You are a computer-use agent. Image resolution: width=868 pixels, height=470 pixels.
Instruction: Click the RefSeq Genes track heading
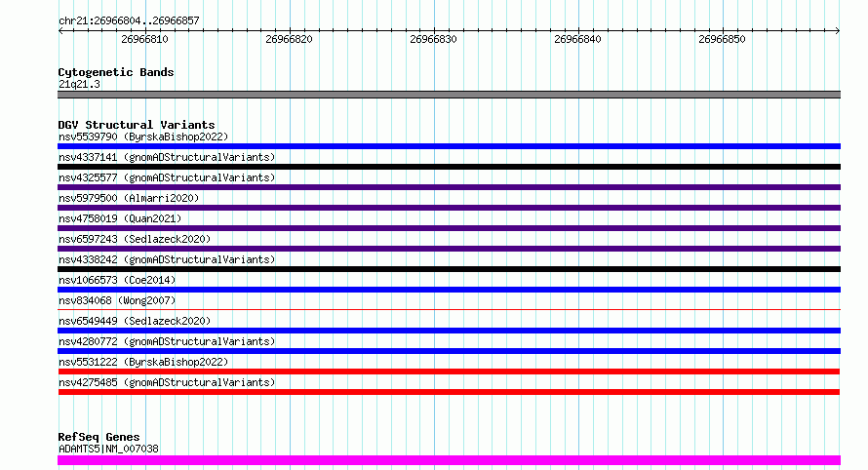[99, 437]
